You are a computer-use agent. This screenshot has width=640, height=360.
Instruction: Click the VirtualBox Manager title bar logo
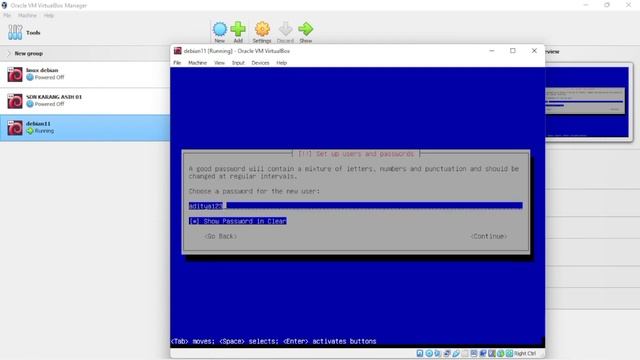4,5
